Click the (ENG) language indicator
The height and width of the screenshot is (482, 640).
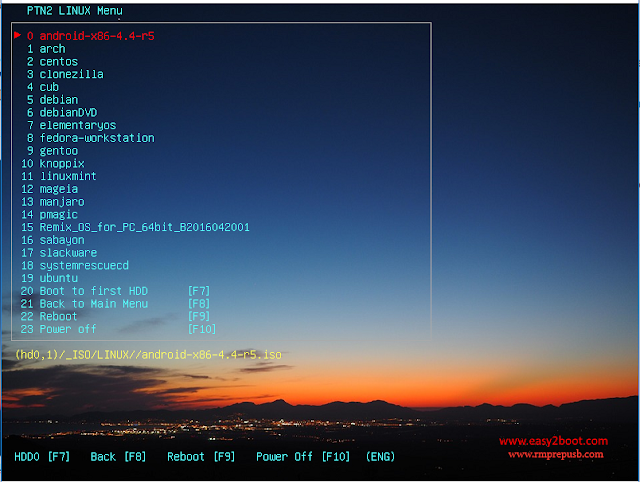point(380,456)
